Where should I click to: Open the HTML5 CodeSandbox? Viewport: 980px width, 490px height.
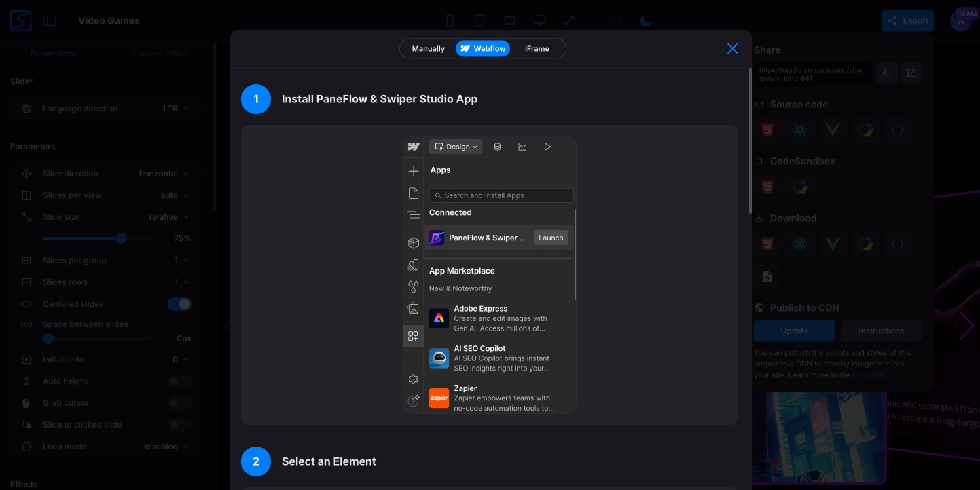(767, 187)
